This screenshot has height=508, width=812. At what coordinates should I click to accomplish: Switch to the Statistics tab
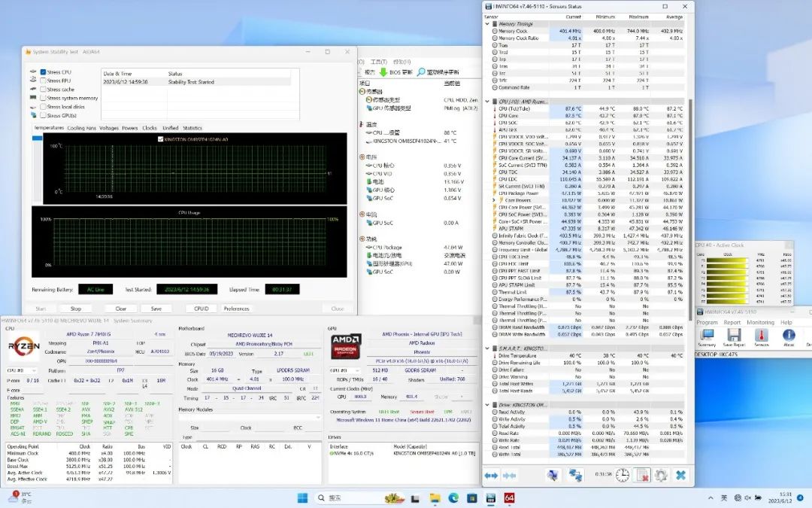[192, 128]
